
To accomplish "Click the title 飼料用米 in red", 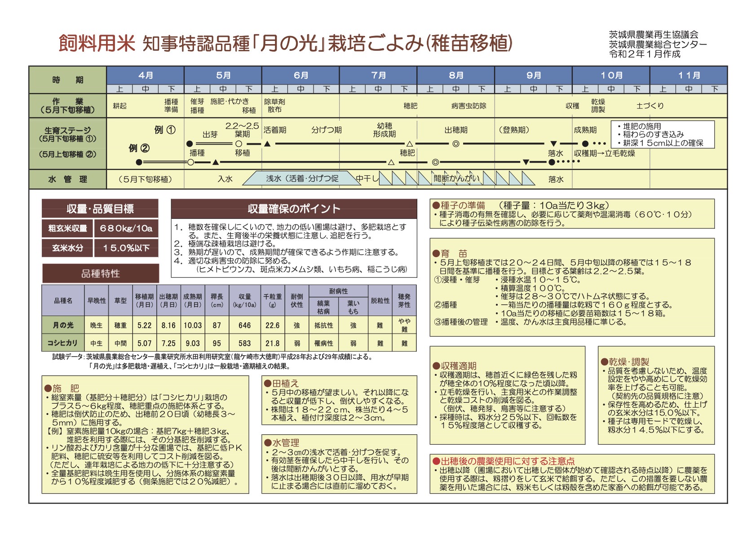I will coord(97,43).
